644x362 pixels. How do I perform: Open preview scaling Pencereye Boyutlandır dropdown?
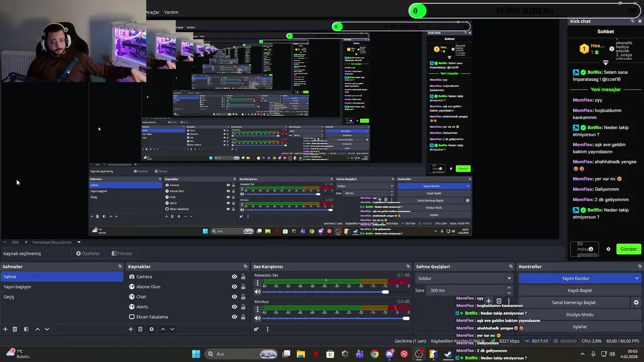(x=56, y=242)
